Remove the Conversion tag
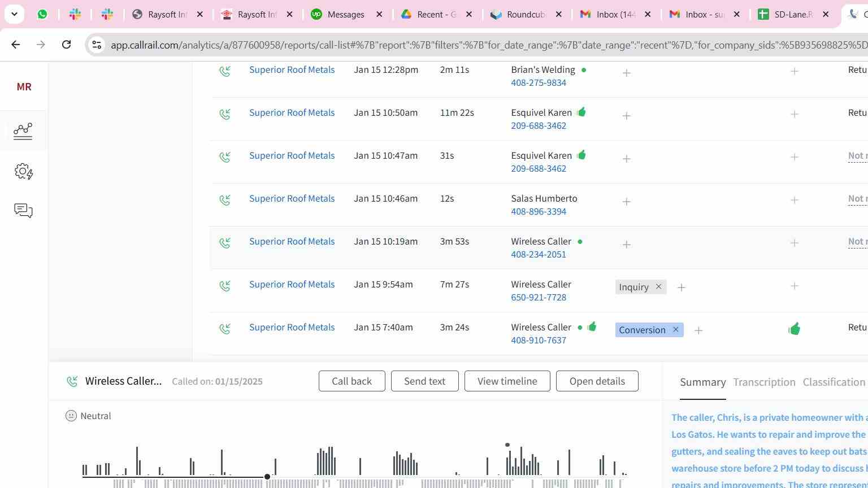The image size is (868, 488). coord(675,330)
